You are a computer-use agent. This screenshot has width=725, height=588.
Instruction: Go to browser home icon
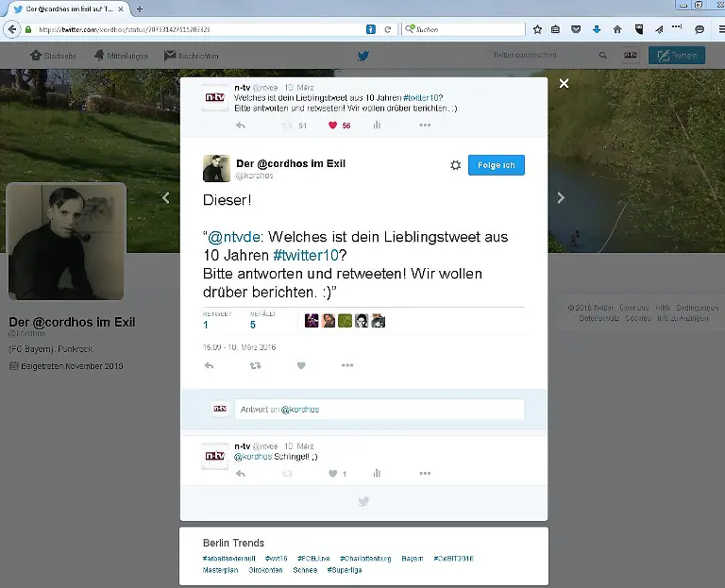[617, 29]
